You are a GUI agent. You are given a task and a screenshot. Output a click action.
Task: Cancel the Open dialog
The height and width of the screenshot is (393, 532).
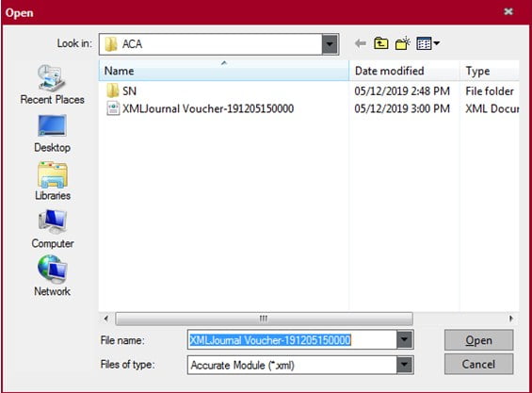[x=478, y=364]
